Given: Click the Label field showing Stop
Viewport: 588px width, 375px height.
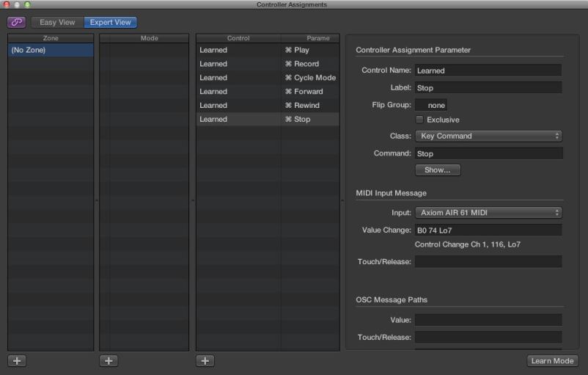Looking at the screenshot, I should (488, 88).
